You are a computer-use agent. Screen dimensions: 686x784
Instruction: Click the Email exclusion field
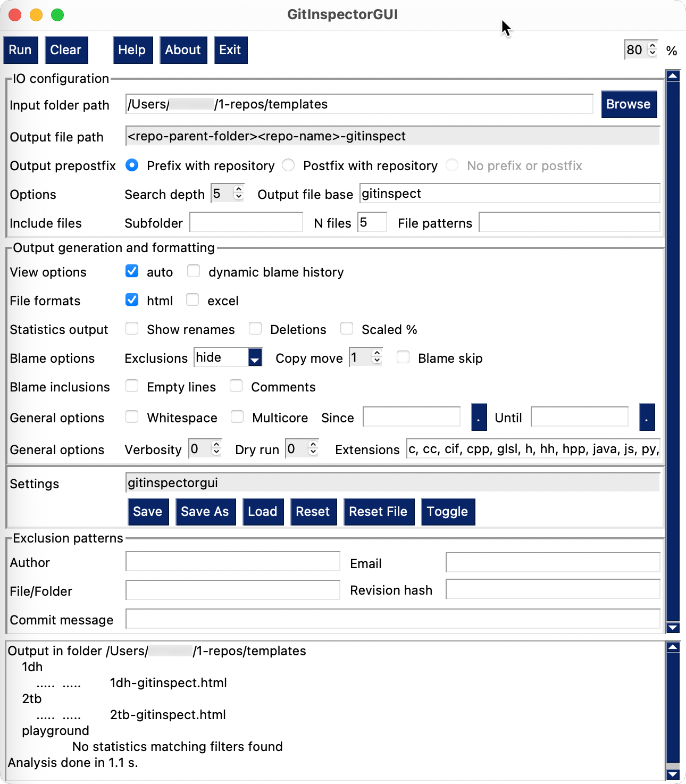[553, 563]
